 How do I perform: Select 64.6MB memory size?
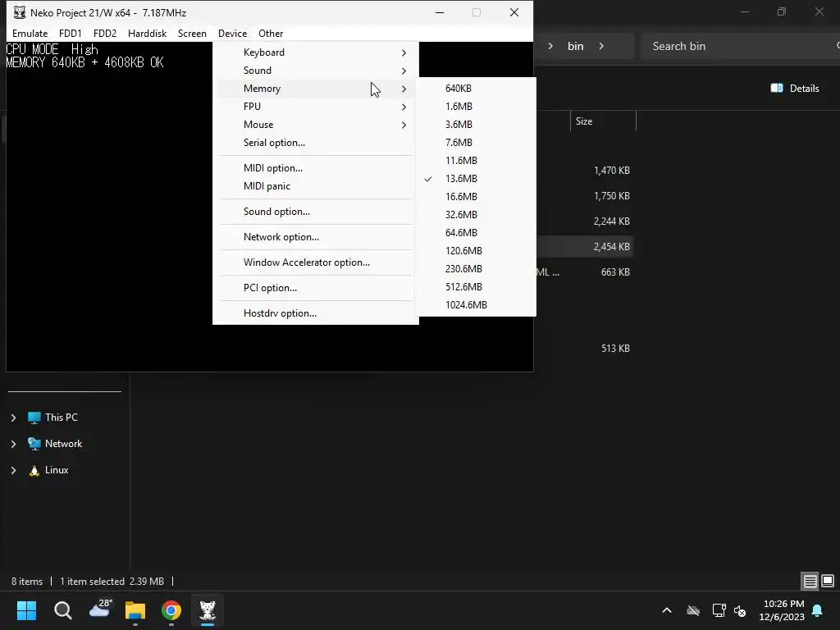pos(476,232)
